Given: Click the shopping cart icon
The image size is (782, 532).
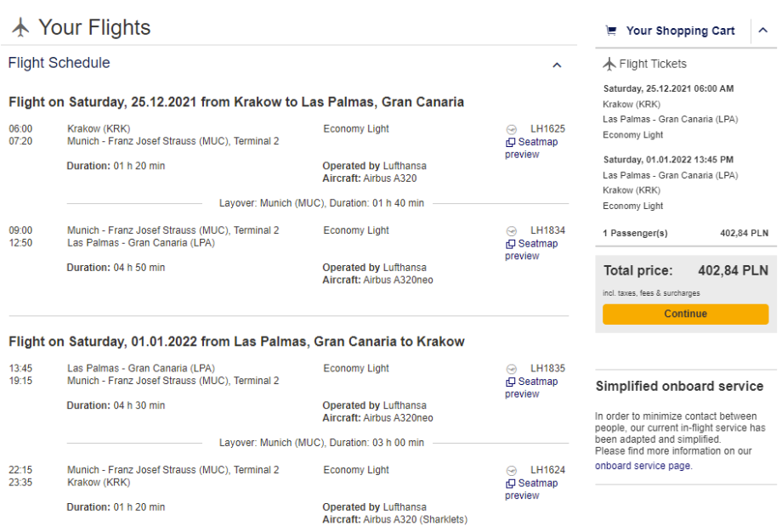Looking at the screenshot, I should 610,31.
